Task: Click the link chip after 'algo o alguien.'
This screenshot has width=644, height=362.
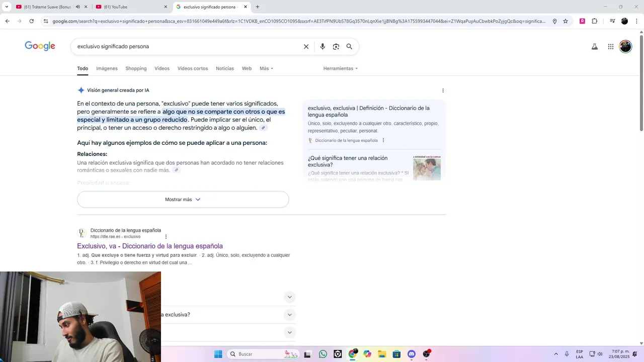Action: pos(263,128)
